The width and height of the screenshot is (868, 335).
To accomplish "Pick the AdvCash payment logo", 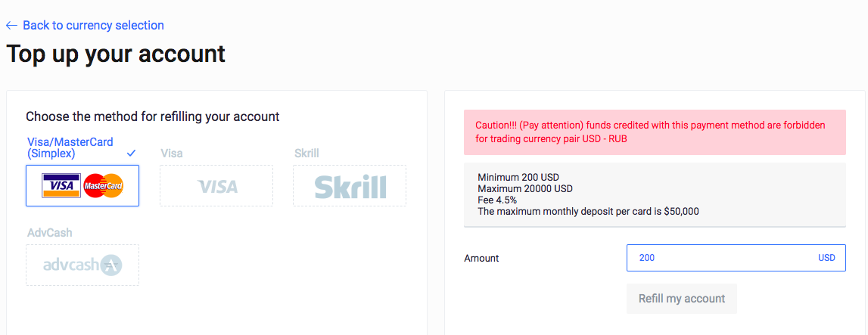I will click(82, 266).
